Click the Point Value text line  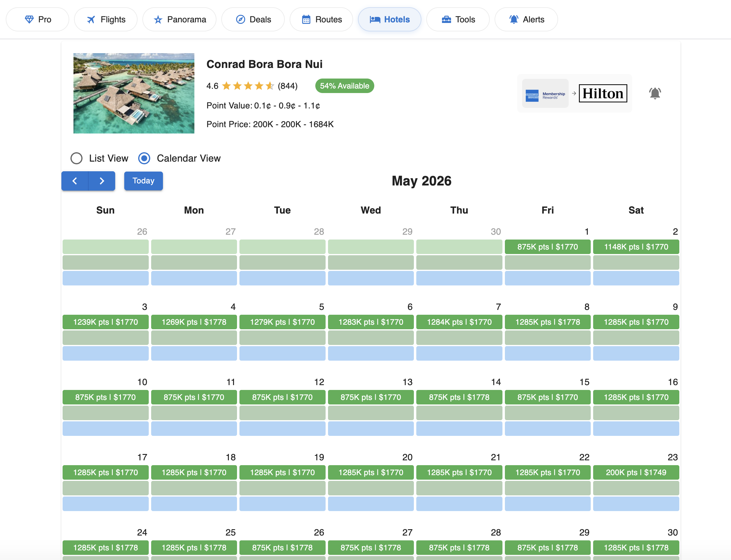point(263,106)
